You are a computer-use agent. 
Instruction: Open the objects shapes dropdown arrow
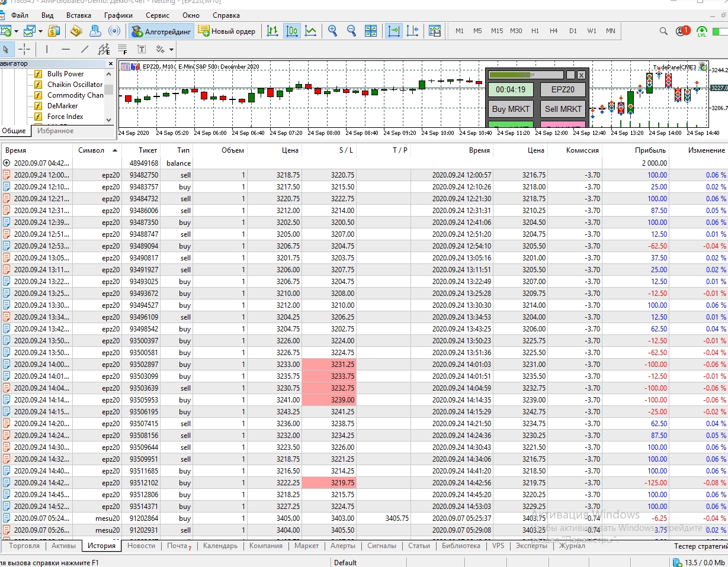coord(171,50)
